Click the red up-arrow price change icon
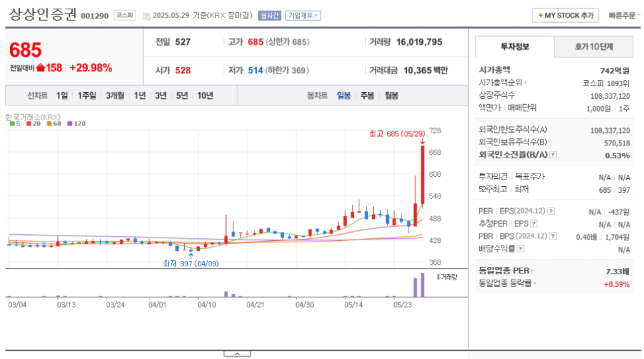Viewport: 644px width, 359px height. [x=40, y=68]
